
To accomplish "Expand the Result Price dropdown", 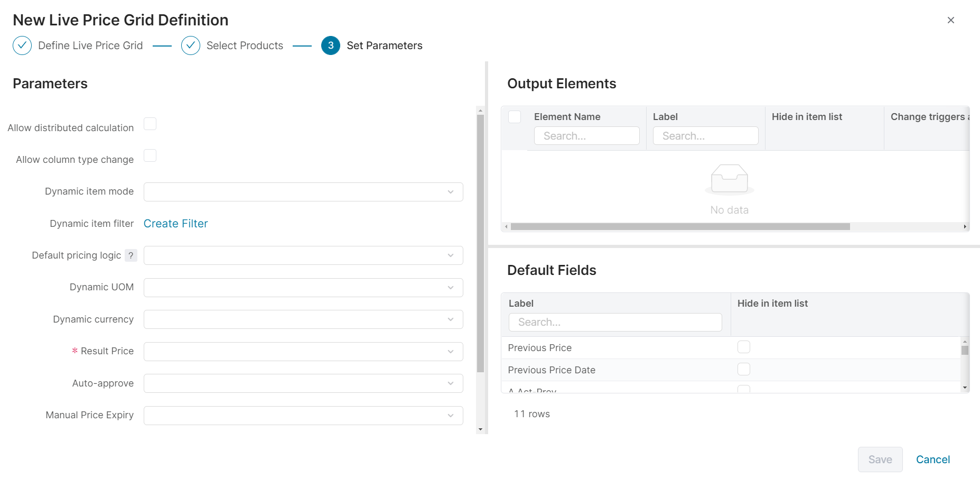I will (x=303, y=352).
